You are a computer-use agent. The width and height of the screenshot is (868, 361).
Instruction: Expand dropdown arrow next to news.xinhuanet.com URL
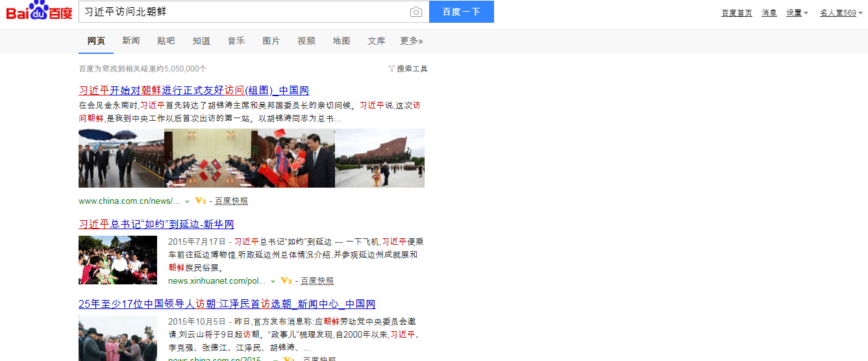coord(273,282)
